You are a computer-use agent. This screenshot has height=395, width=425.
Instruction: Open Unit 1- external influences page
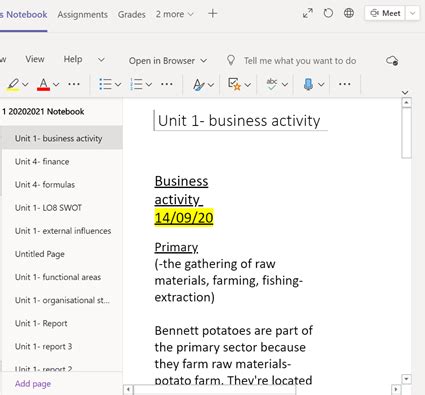(62, 230)
